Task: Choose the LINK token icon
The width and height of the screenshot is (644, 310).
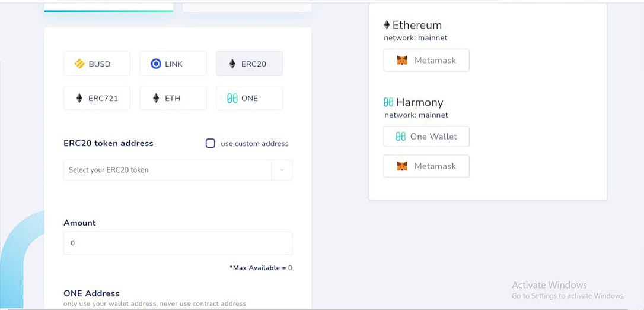Action: (x=155, y=64)
